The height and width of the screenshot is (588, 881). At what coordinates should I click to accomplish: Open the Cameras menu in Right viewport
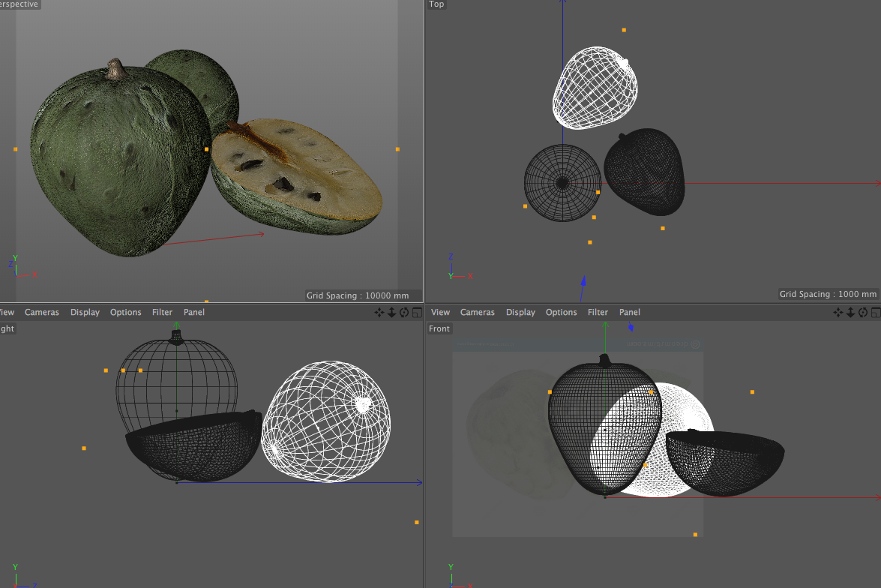click(x=42, y=313)
